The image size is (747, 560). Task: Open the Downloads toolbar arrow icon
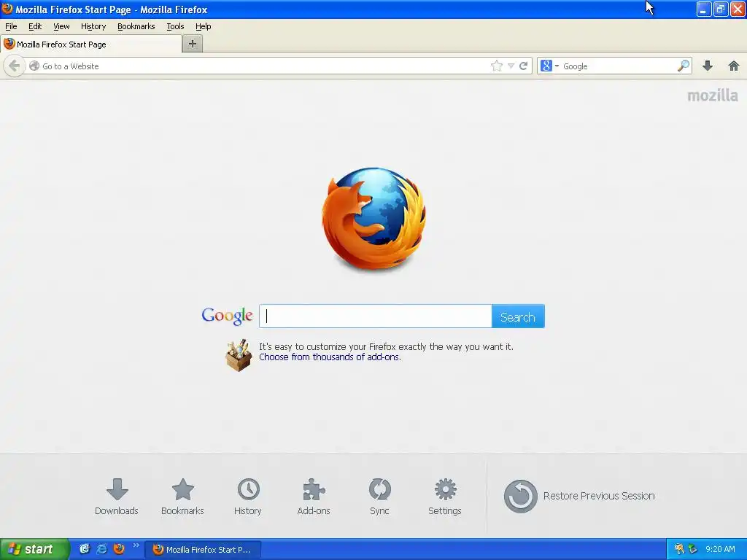pyautogui.click(x=708, y=66)
